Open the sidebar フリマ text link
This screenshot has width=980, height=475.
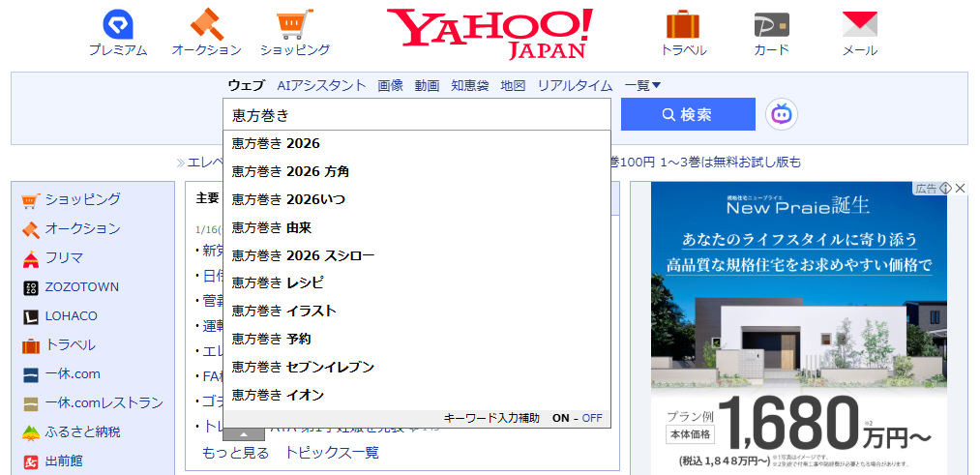pos(65,258)
